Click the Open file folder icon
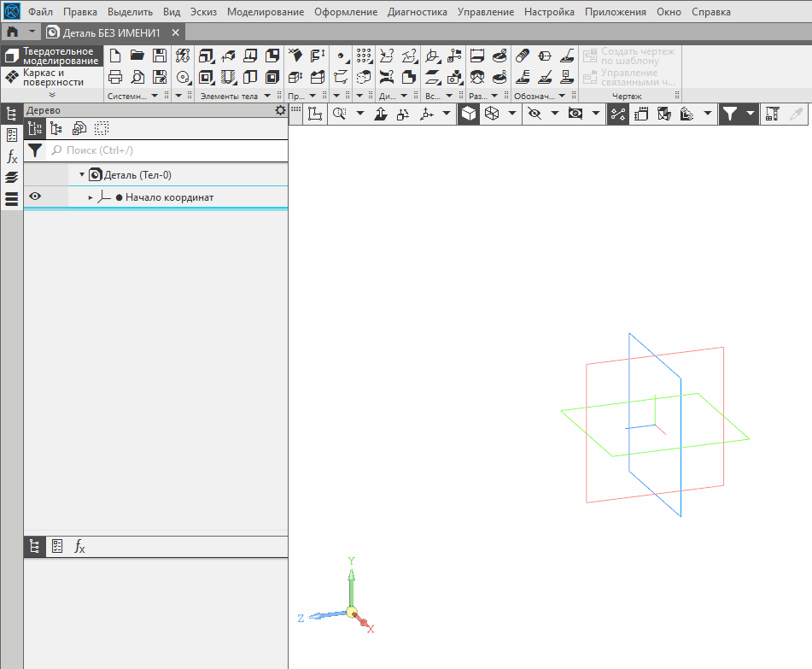This screenshot has width=812, height=669. 137,56
